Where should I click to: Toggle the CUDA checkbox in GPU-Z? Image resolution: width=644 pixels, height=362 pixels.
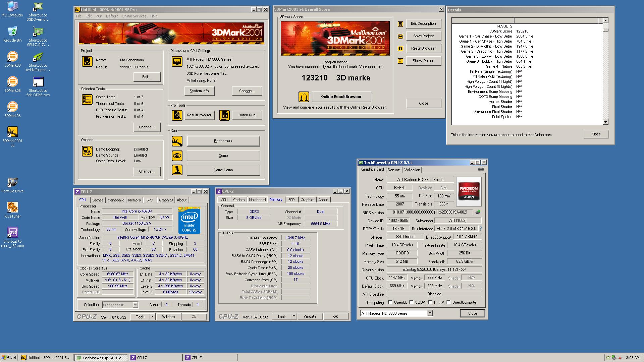pyautogui.click(x=412, y=302)
